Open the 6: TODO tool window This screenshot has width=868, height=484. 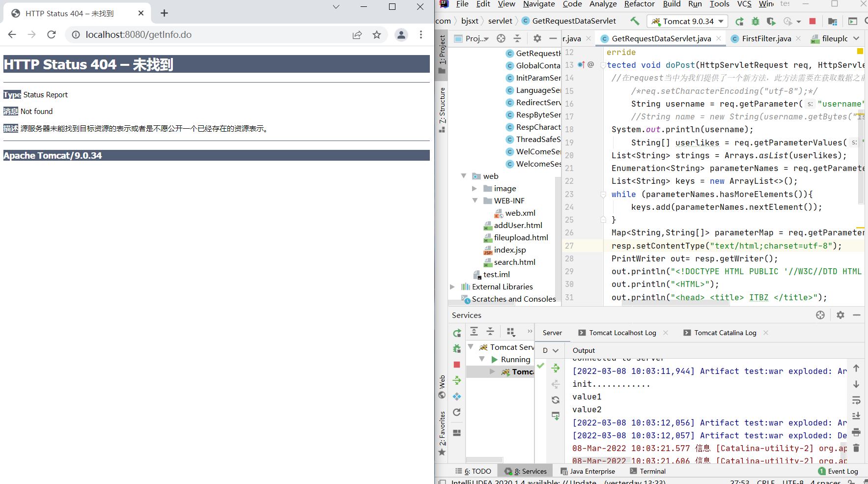tap(474, 471)
